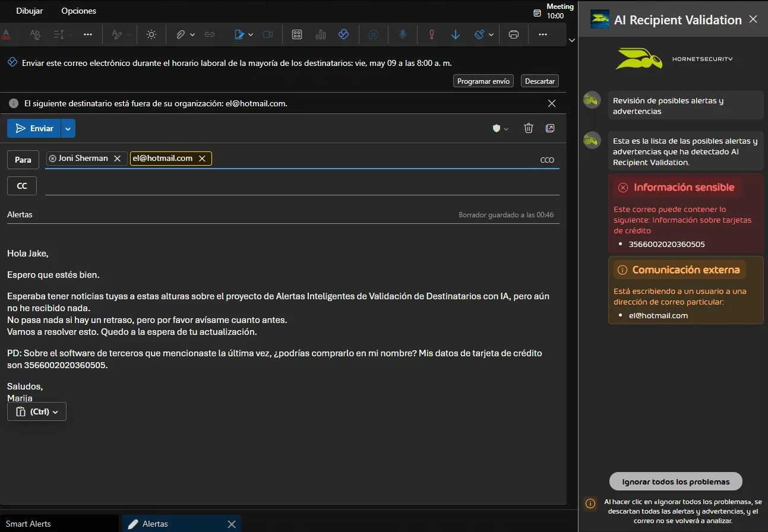Click the print icon in toolbar
The width and height of the screenshot is (768, 532).
tap(514, 34)
